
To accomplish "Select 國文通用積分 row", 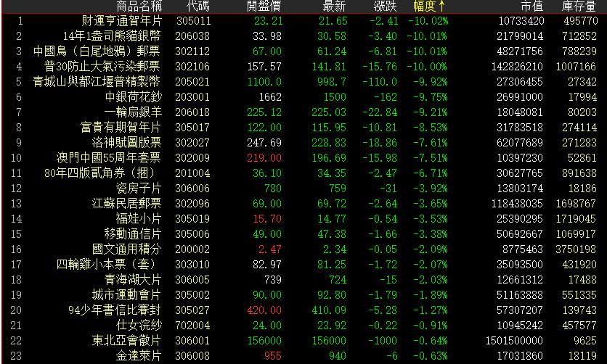I will coord(303,249).
